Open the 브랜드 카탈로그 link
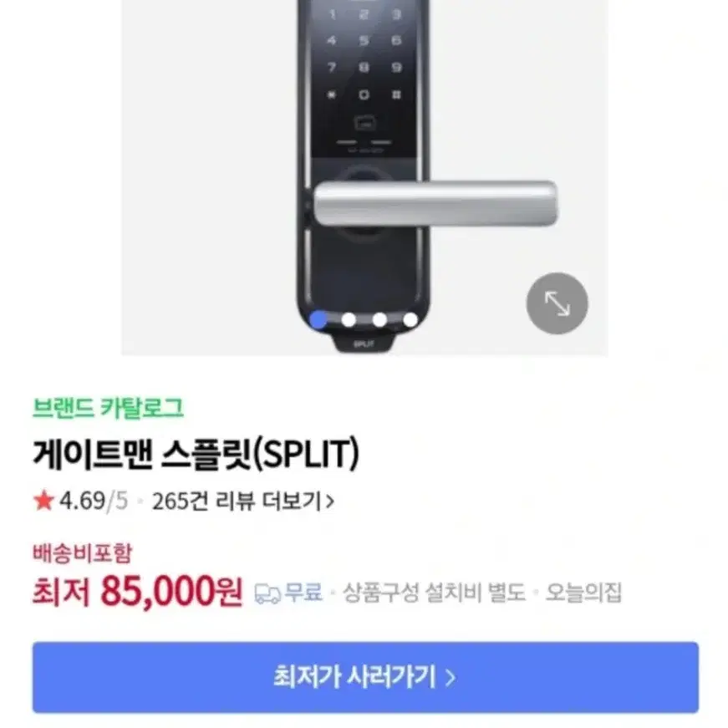Viewport: 728px width, 728px height. (108, 408)
